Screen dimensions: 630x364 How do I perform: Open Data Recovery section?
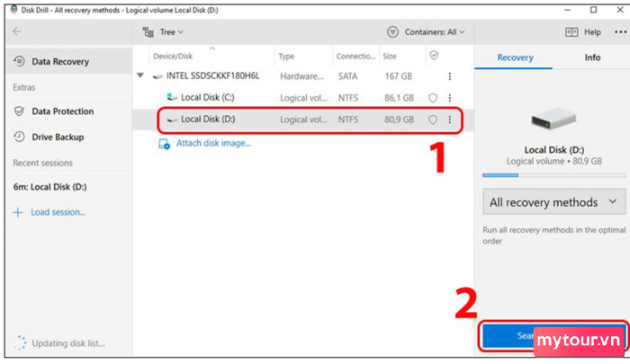[x=69, y=61]
